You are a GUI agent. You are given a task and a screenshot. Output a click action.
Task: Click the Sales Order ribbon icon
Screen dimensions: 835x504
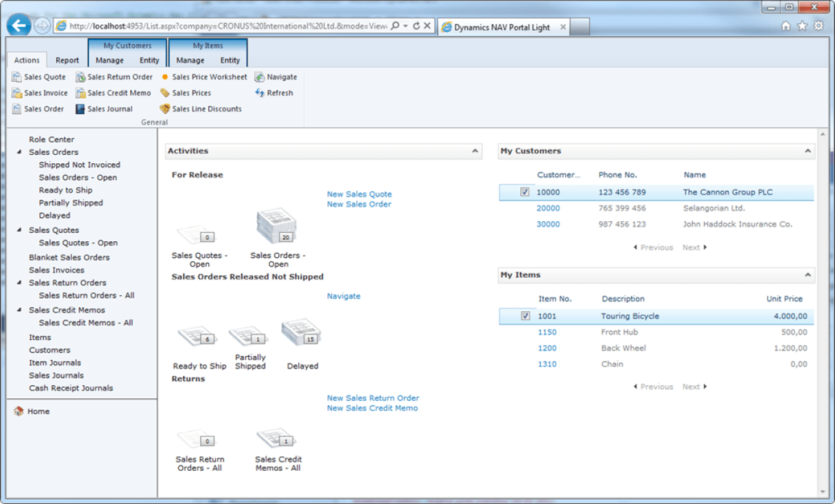point(17,109)
